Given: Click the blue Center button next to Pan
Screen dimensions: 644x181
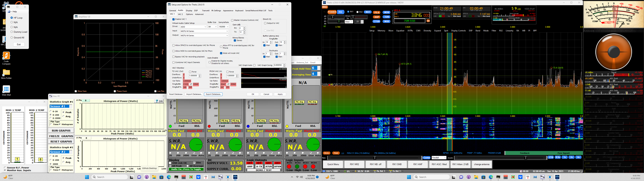Looking at the screenshot, I should click(x=427, y=158).
